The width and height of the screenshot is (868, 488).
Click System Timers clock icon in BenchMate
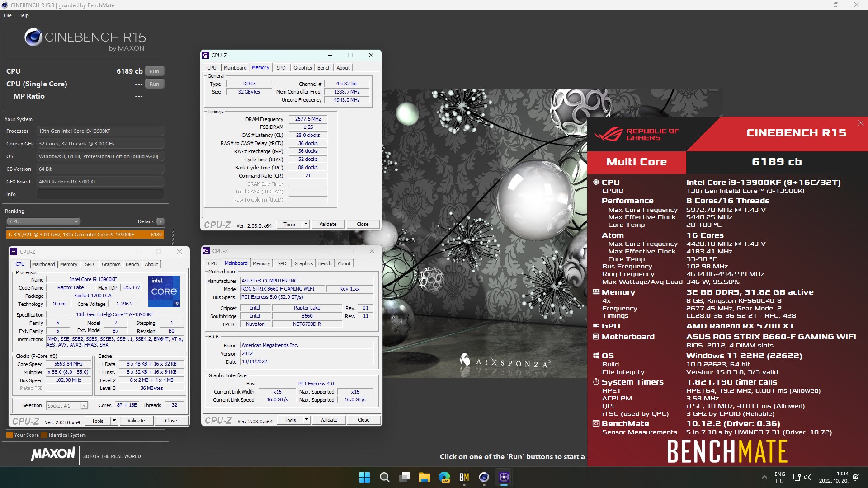click(596, 382)
